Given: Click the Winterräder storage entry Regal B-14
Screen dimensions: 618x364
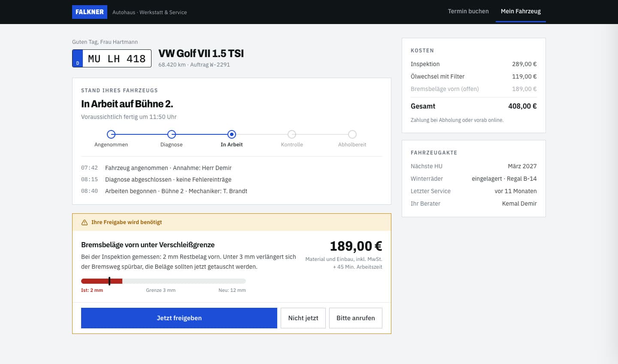Looking at the screenshot, I should point(504,179).
